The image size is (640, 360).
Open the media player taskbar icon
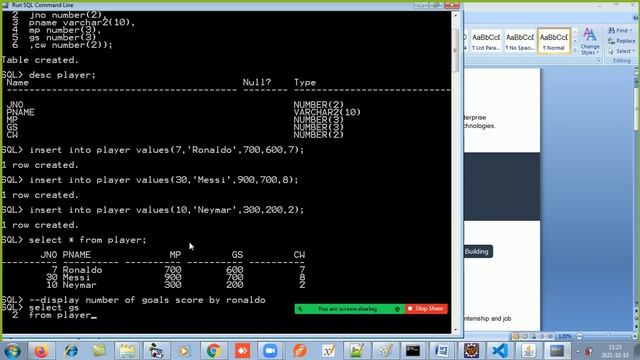[184, 351]
